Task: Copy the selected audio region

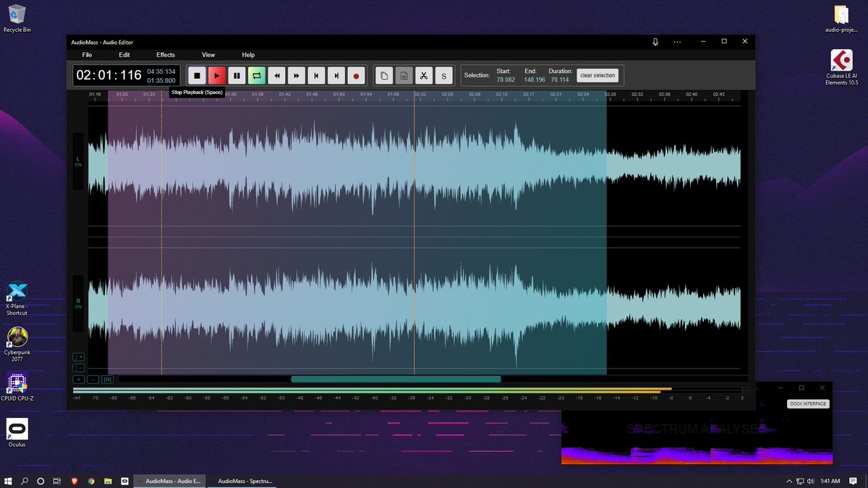Action: (384, 75)
